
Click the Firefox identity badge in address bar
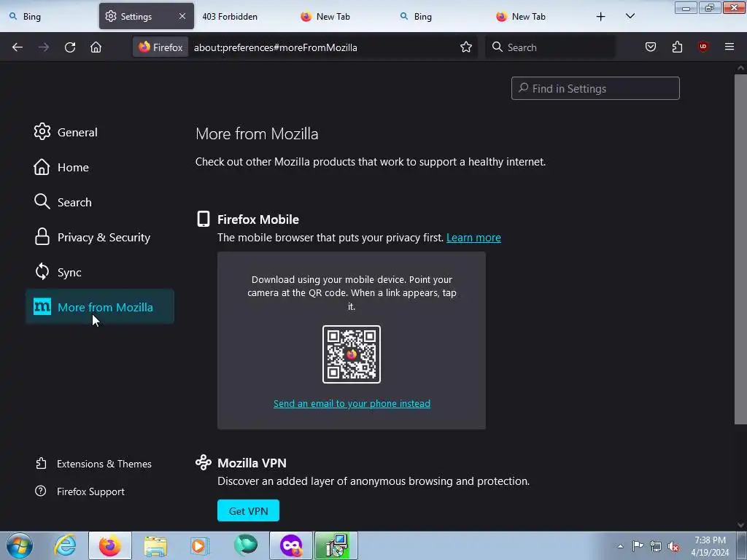coord(160,47)
